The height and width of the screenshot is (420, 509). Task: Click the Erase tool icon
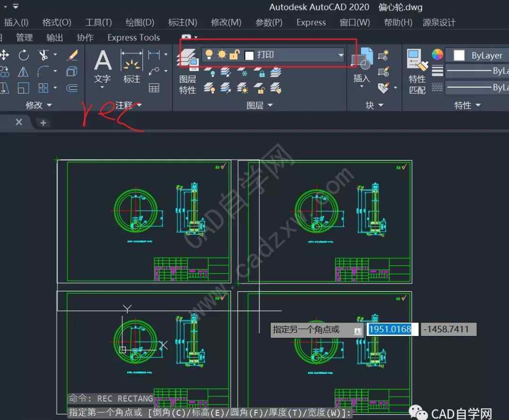[x=72, y=55]
